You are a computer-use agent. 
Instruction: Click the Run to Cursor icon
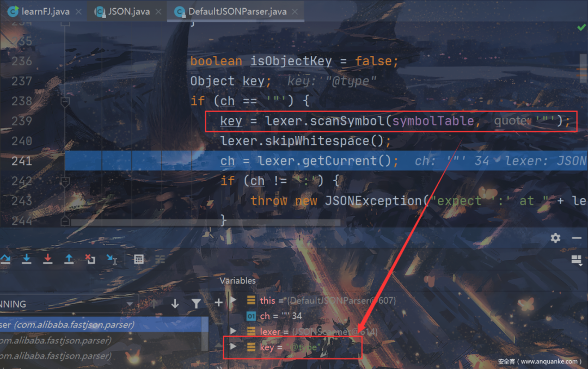(x=112, y=259)
